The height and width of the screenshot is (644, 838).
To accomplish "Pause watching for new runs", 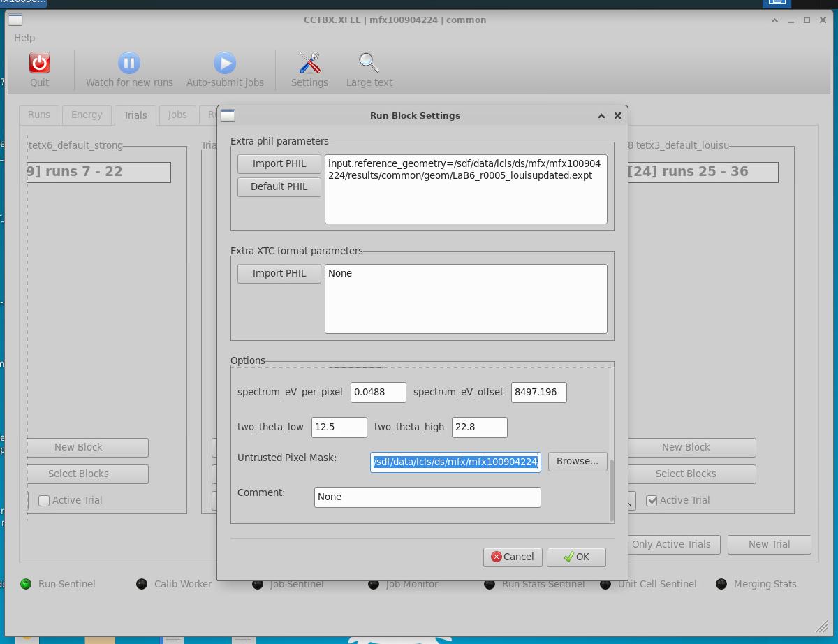I will [x=129, y=63].
